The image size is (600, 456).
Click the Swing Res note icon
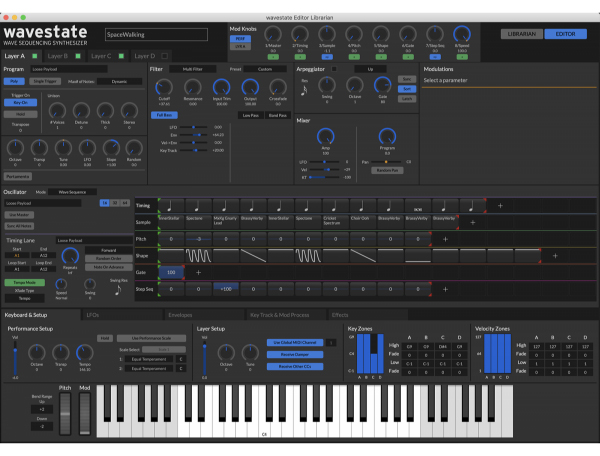click(x=118, y=290)
